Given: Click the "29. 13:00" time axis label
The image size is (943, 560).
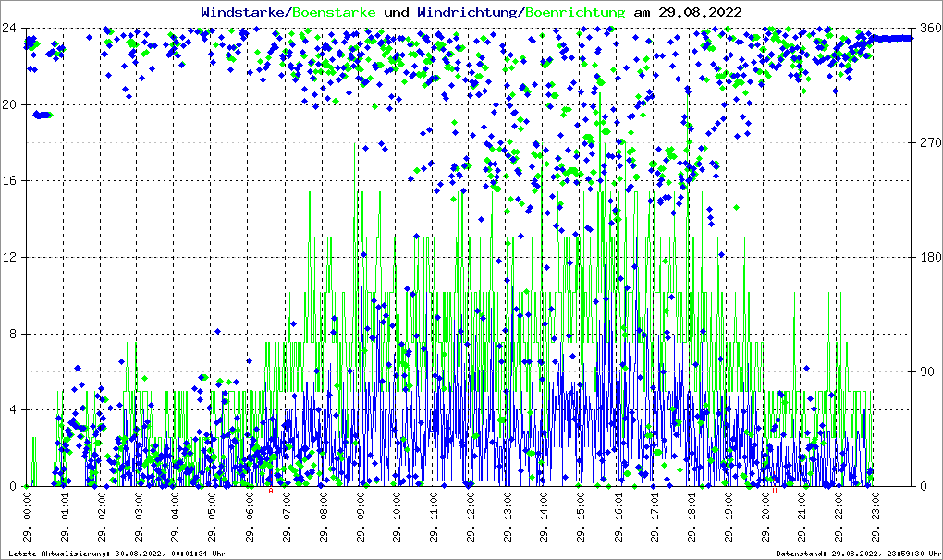Looking at the screenshot, I should (x=507, y=517).
